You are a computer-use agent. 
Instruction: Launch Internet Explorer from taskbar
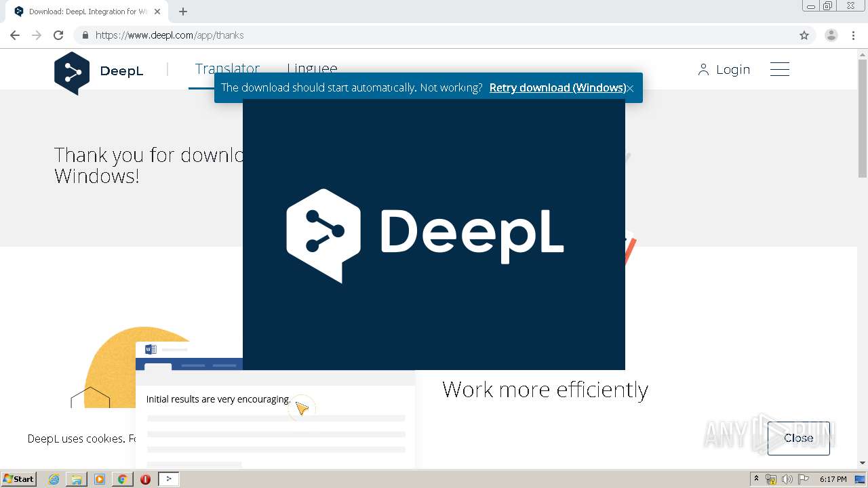click(x=54, y=479)
